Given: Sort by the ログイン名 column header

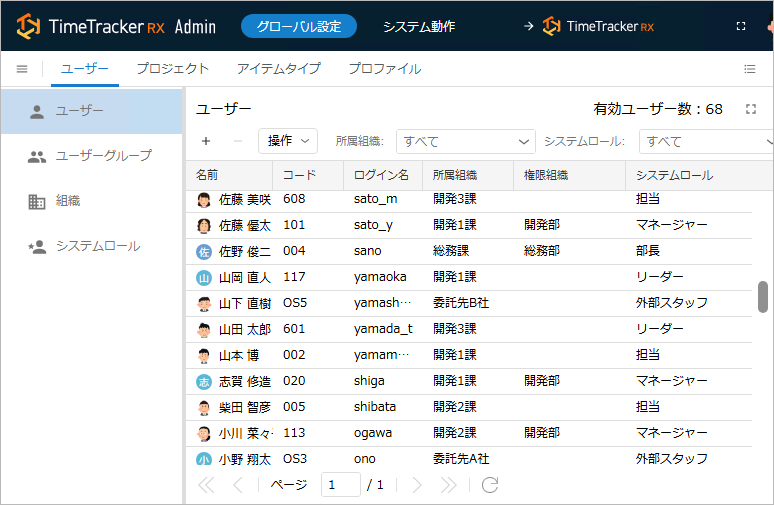Looking at the screenshot, I should (x=382, y=175).
